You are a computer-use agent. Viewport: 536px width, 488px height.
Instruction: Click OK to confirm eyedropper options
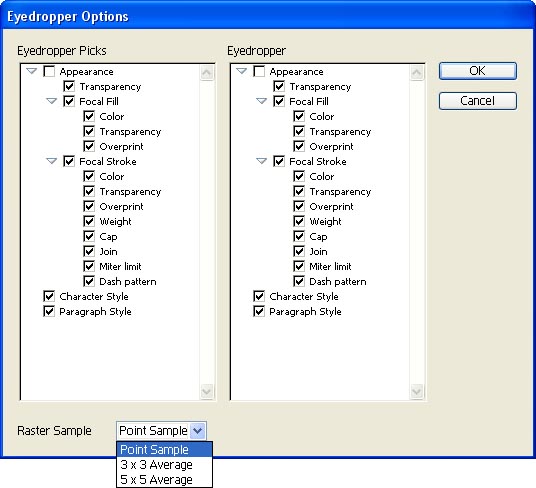tap(478, 71)
